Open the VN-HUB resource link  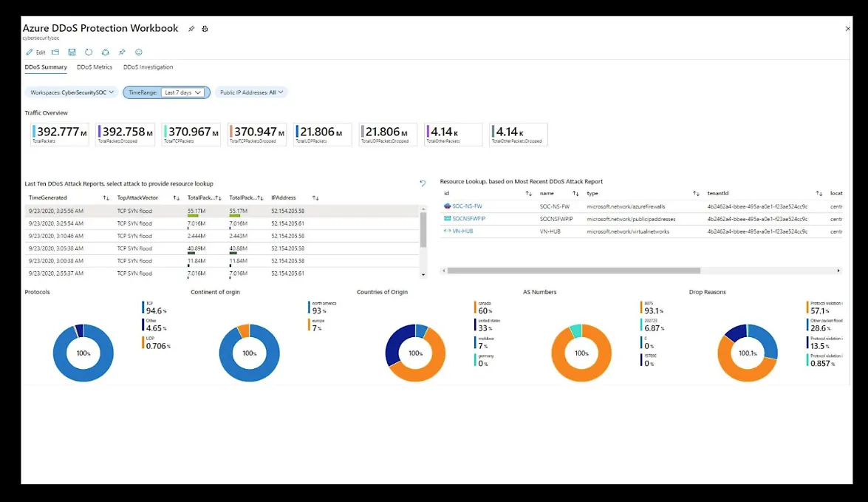click(462, 231)
